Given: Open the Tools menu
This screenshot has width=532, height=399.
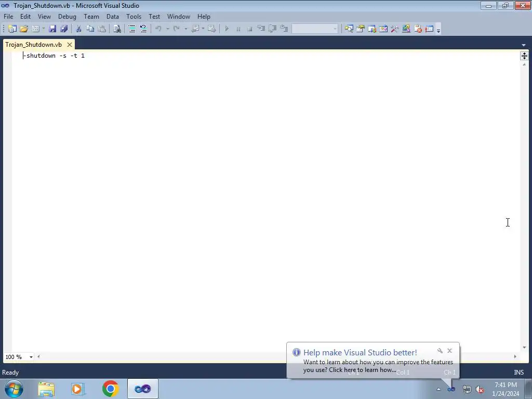Looking at the screenshot, I should [x=134, y=16].
